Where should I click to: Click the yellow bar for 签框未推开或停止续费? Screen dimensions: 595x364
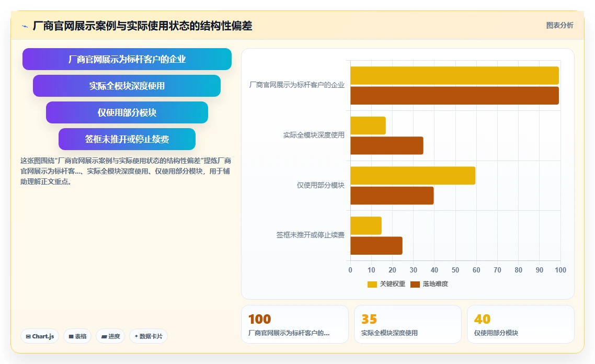pyautogui.click(x=366, y=226)
